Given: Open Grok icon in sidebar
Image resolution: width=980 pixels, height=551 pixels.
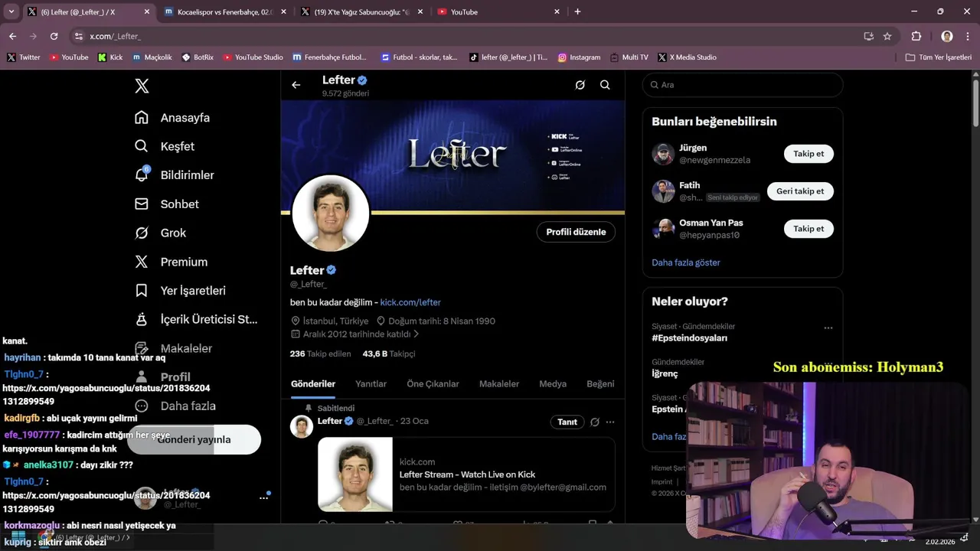Looking at the screenshot, I should point(142,233).
